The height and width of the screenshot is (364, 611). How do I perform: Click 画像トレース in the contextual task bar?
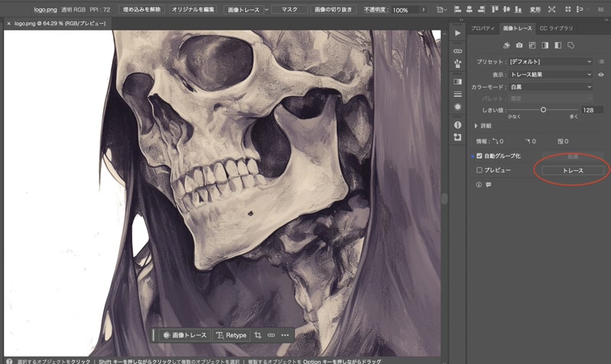[185, 335]
